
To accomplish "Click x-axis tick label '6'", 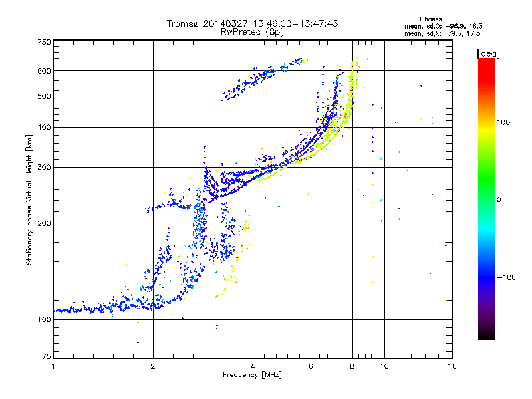I will click(311, 366).
